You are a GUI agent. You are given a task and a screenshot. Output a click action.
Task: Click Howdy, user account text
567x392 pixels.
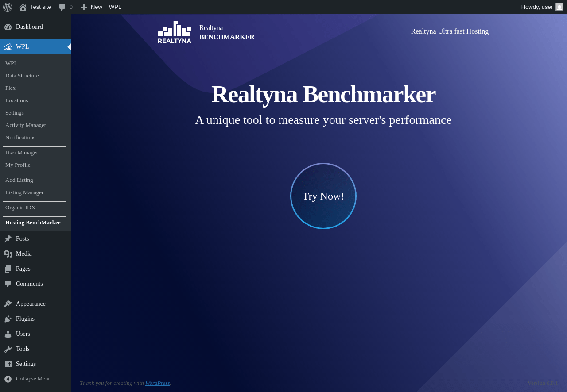pyautogui.click(x=537, y=7)
